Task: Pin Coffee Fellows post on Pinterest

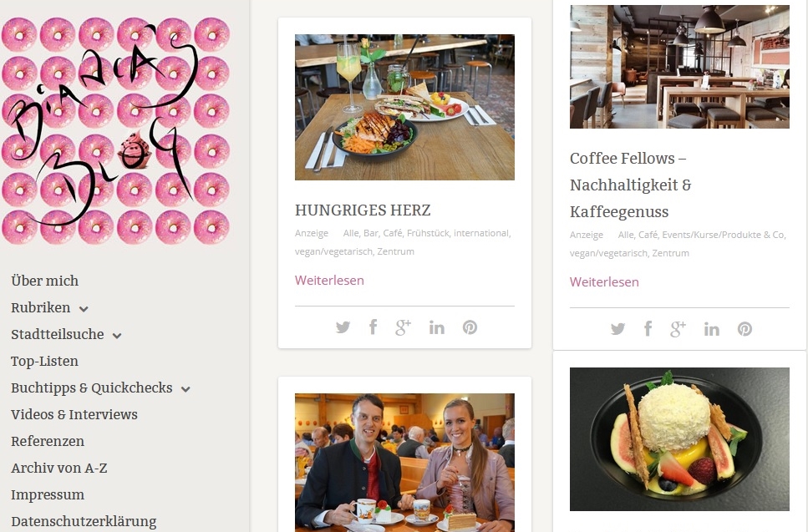Action: pyautogui.click(x=744, y=328)
